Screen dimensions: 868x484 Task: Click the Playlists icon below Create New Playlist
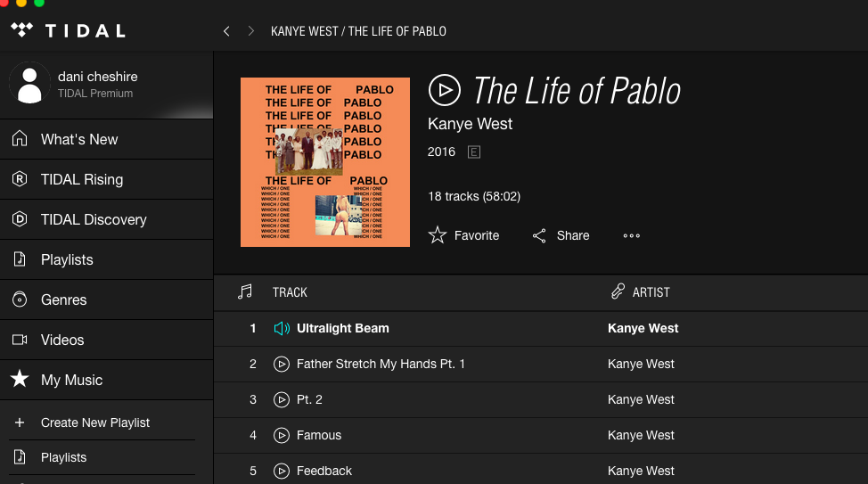(20, 457)
